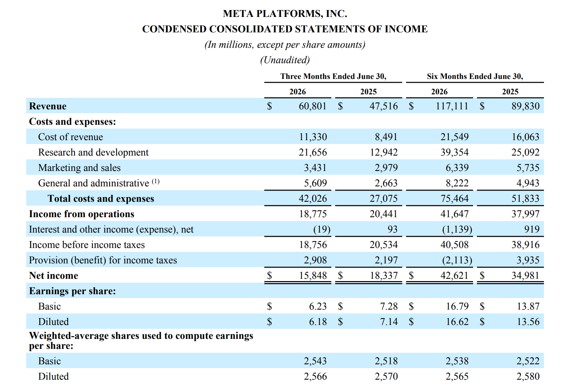
Task: Click the general and administrative value 5,609
Action: 315,183
